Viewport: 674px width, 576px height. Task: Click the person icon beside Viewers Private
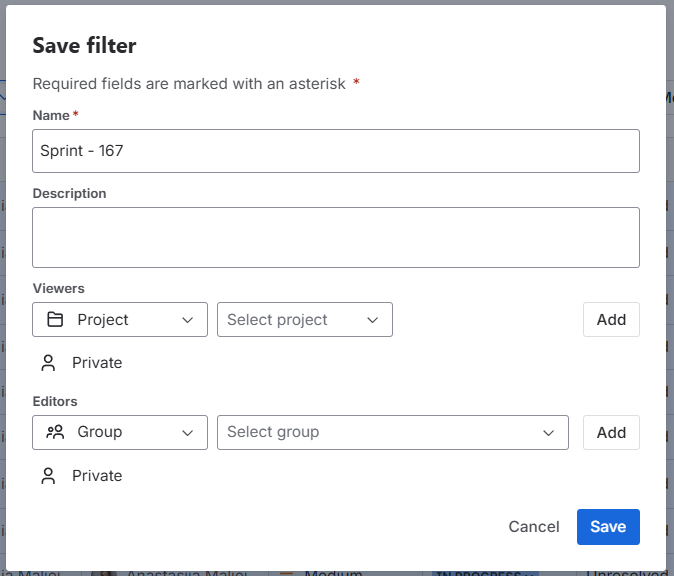[x=48, y=363]
